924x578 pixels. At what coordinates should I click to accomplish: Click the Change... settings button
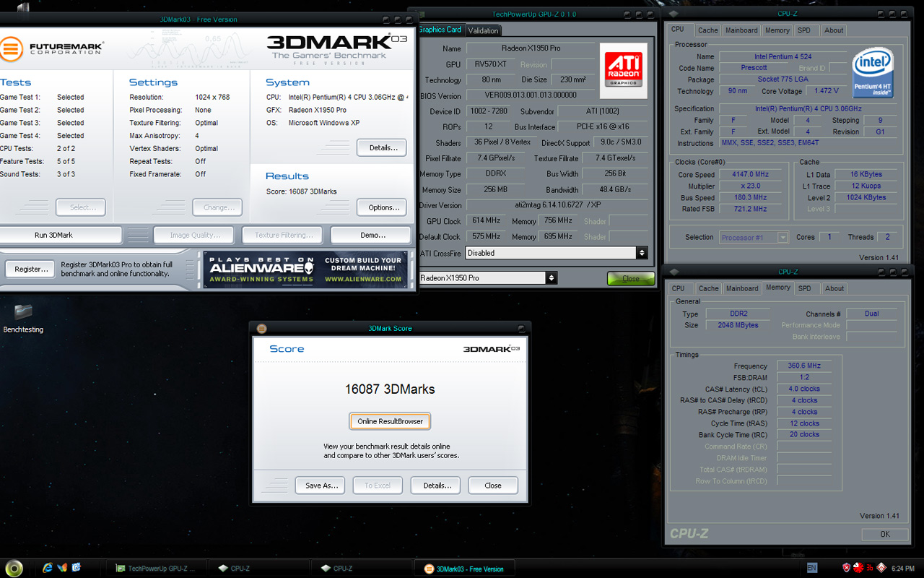pos(217,207)
